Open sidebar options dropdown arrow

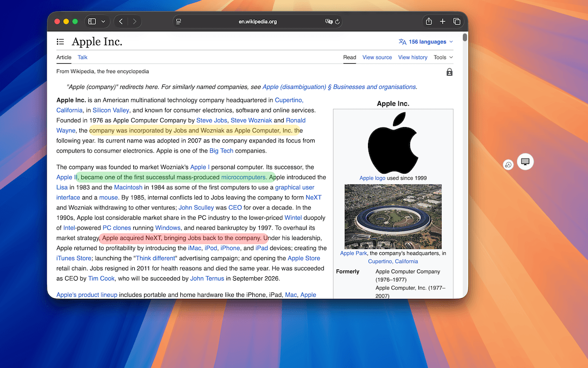103,22
